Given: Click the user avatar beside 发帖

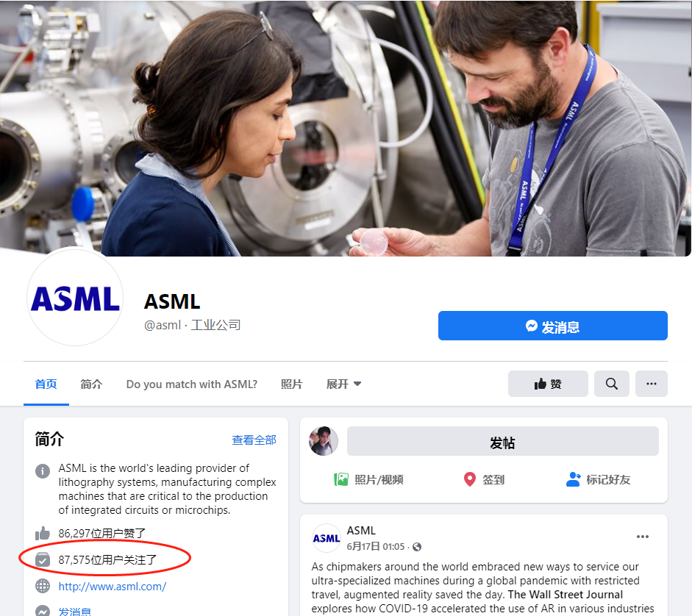Looking at the screenshot, I should [x=324, y=441].
